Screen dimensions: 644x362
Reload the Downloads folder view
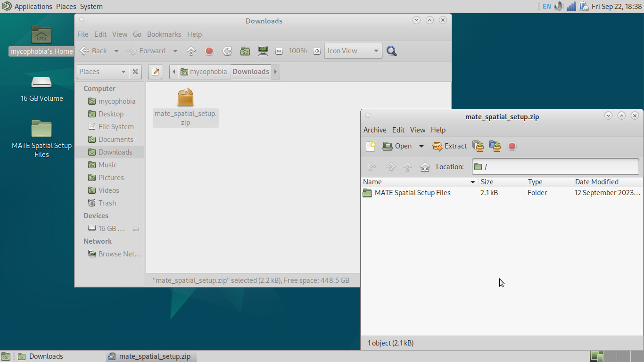pos(227,51)
